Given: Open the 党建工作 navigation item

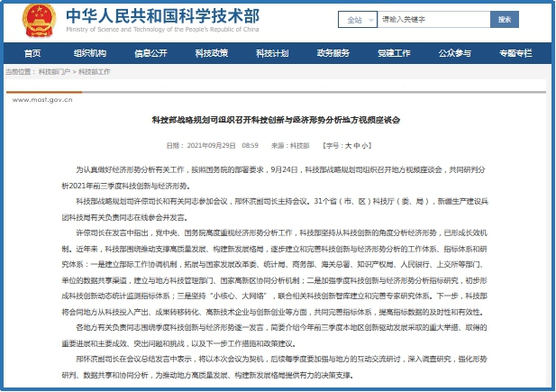Looking at the screenshot, I should 394,53.
